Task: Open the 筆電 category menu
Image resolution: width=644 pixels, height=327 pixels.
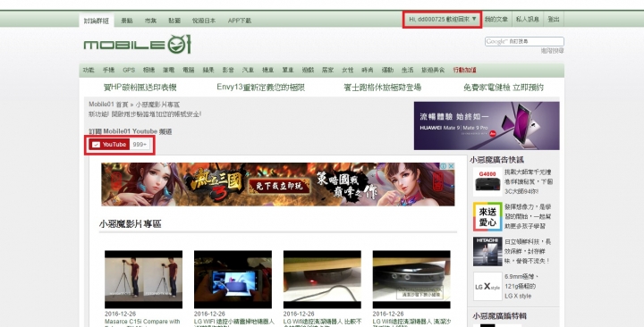Action: pyautogui.click(x=168, y=71)
